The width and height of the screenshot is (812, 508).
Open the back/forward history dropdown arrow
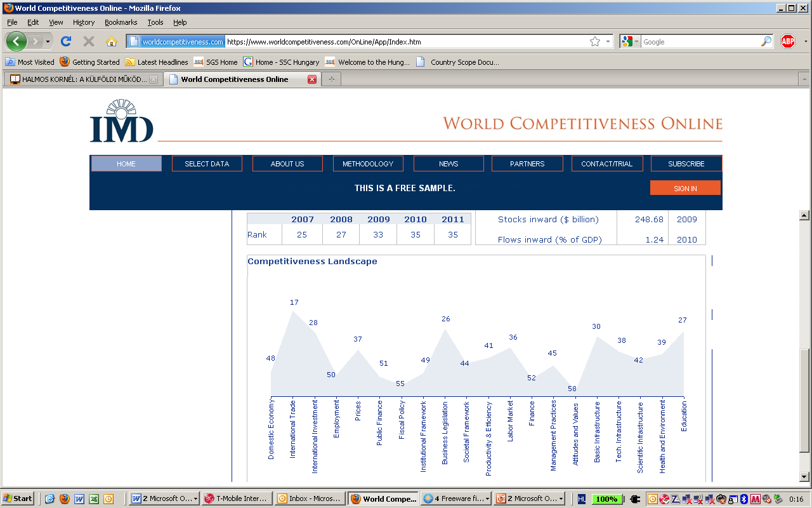pos(48,42)
